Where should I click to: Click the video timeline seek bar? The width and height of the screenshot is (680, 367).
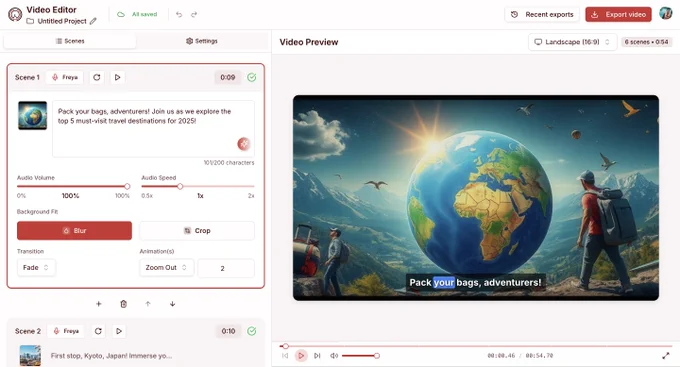pos(476,346)
